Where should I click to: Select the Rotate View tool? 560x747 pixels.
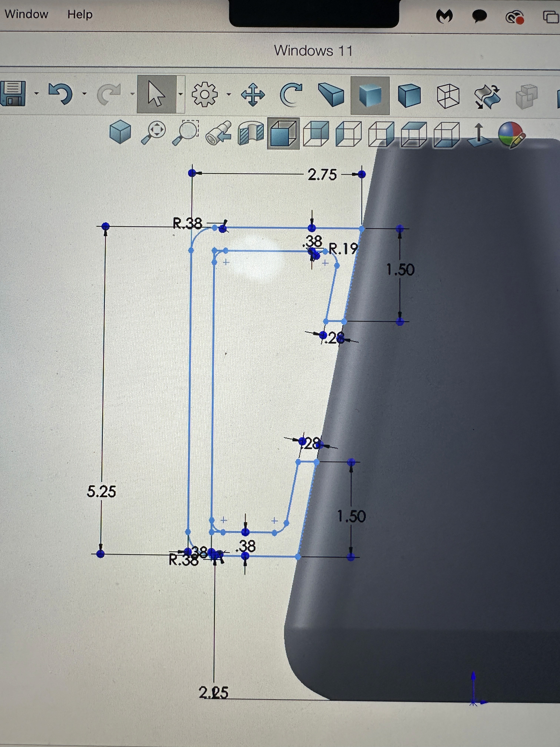pyautogui.click(x=291, y=94)
